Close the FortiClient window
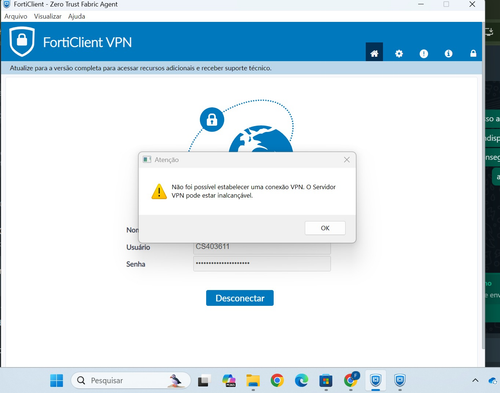 (472, 4)
